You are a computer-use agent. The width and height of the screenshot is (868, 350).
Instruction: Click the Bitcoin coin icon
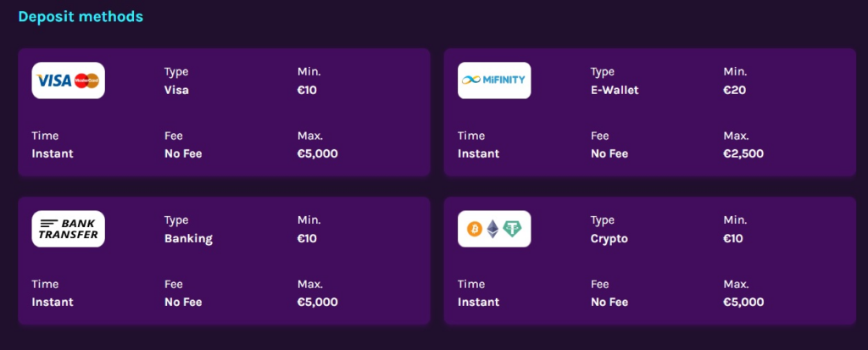point(474,229)
